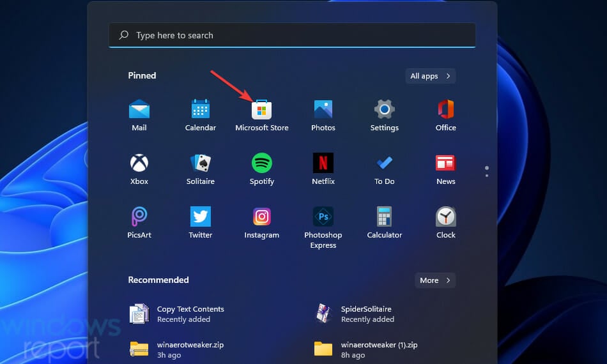The image size is (607, 364).
Task: Go to next pinned apps page dots
Action: [487, 172]
